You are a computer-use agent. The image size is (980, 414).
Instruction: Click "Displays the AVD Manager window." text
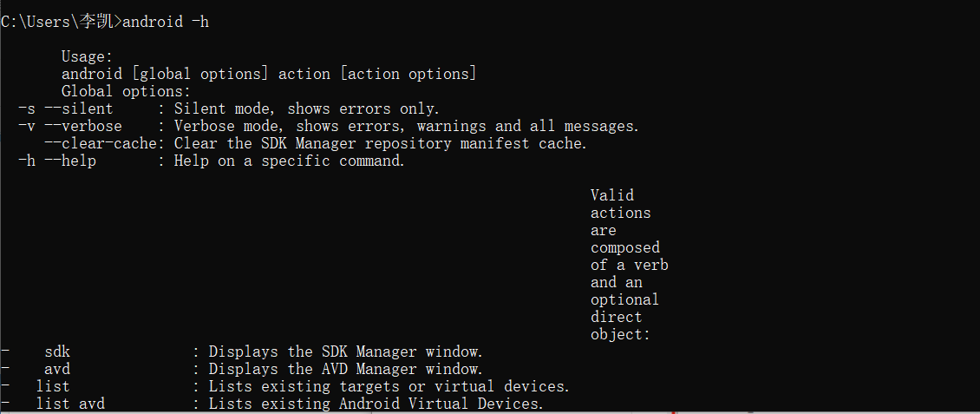coord(345,369)
